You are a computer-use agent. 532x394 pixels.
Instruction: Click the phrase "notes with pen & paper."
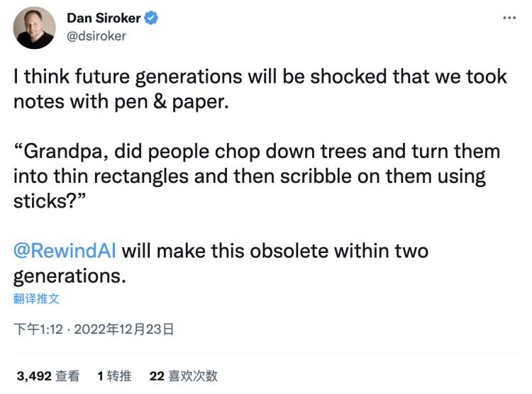[121, 101]
